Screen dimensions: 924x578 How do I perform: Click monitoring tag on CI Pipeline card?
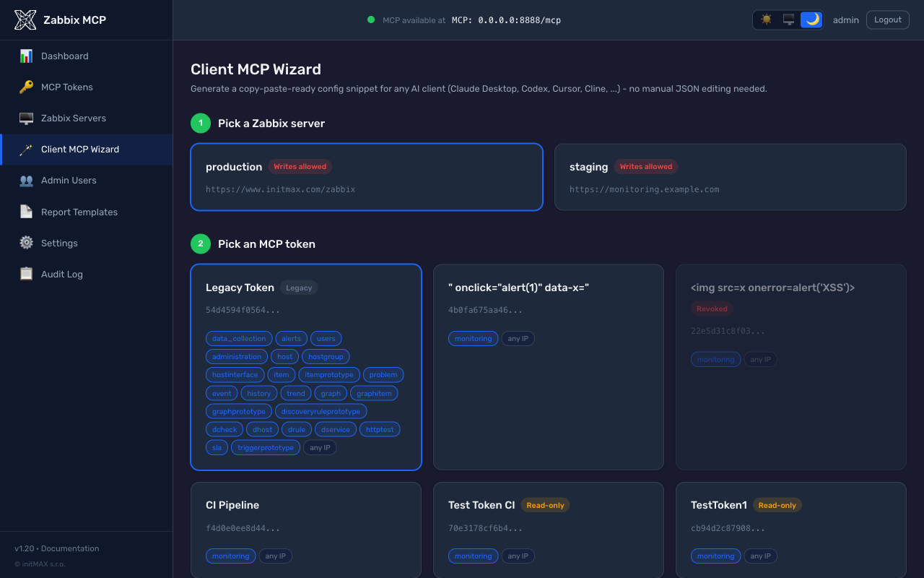pyautogui.click(x=231, y=556)
